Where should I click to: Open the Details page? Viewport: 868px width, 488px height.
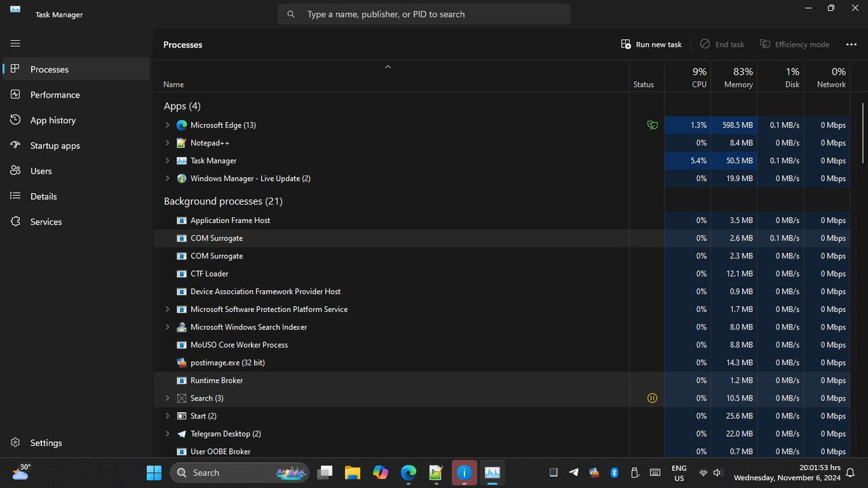coord(76,197)
